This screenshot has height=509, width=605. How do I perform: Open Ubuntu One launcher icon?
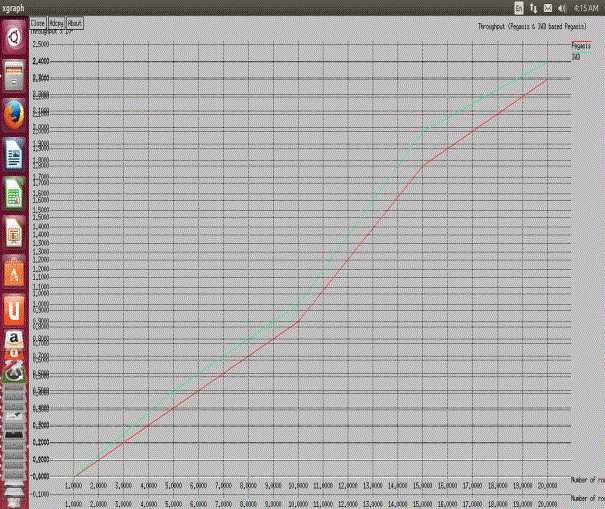click(x=14, y=310)
